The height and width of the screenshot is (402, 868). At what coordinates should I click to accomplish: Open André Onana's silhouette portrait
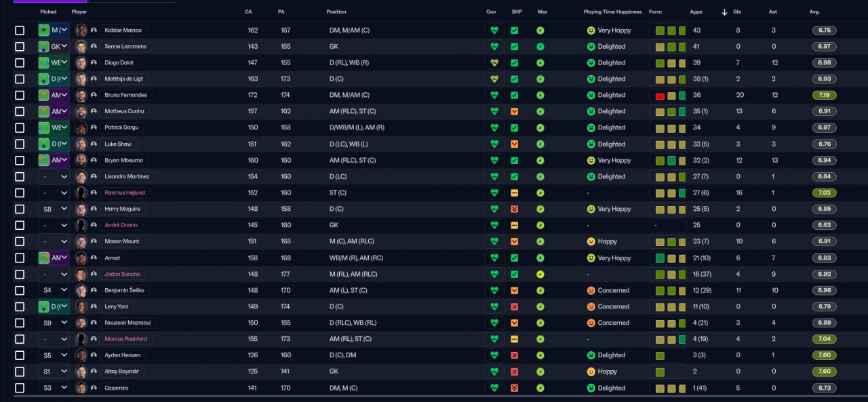point(81,226)
